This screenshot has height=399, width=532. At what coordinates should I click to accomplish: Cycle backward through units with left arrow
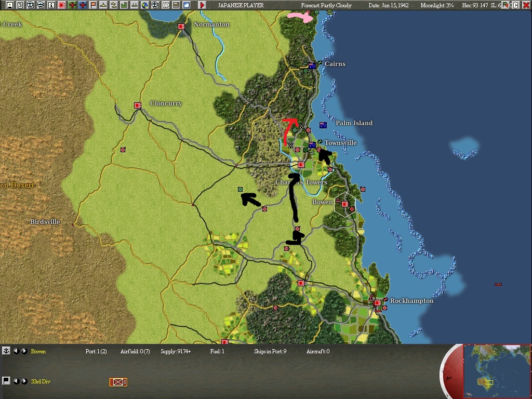tap(16, 381)
